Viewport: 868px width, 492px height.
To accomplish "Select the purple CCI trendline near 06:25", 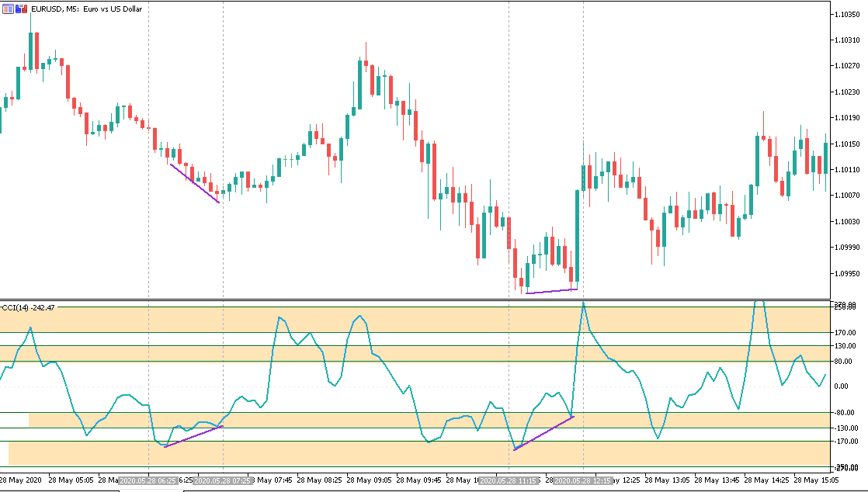I will point(194,436).
